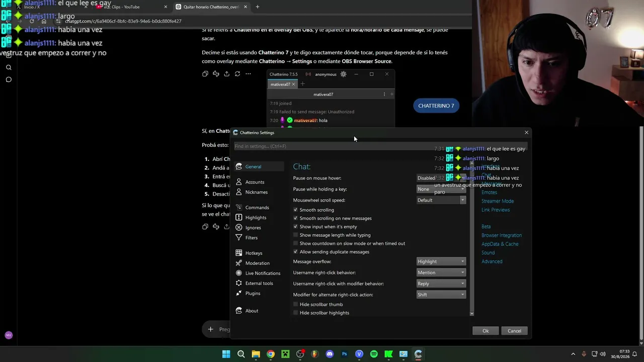
Task: Add a new Chatterino tab with plus
Action: point(303,84)
